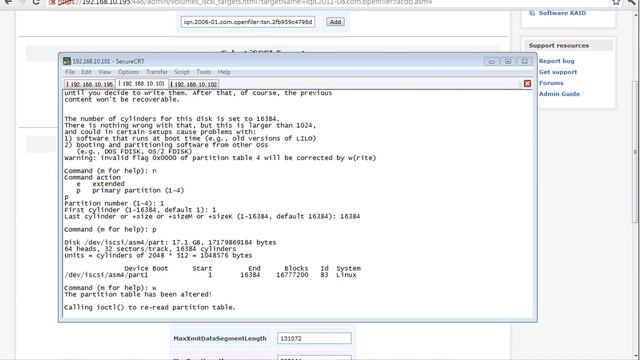Open the Get support link

point(558,72)
